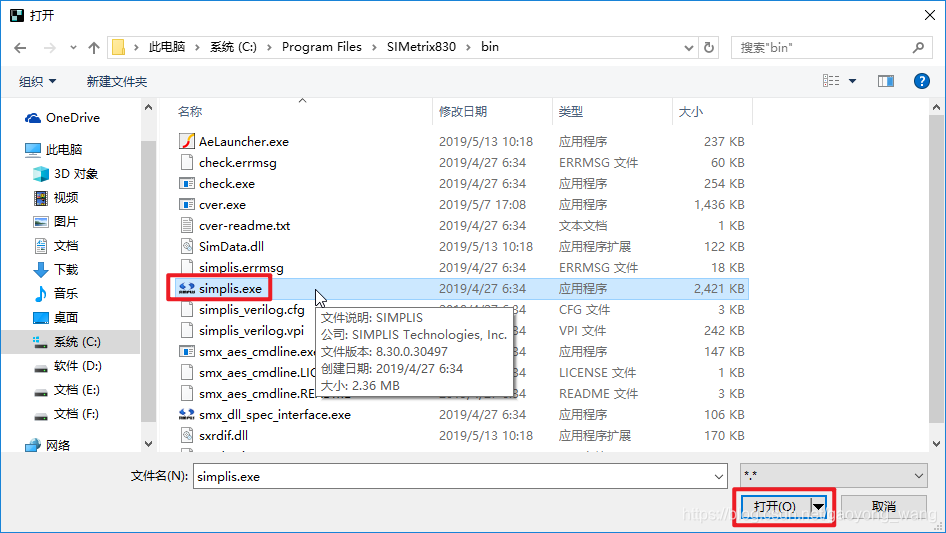Open file type filter *.* dropdown
Viewport: 946px width, 533px height.
(x=834, y=476)
